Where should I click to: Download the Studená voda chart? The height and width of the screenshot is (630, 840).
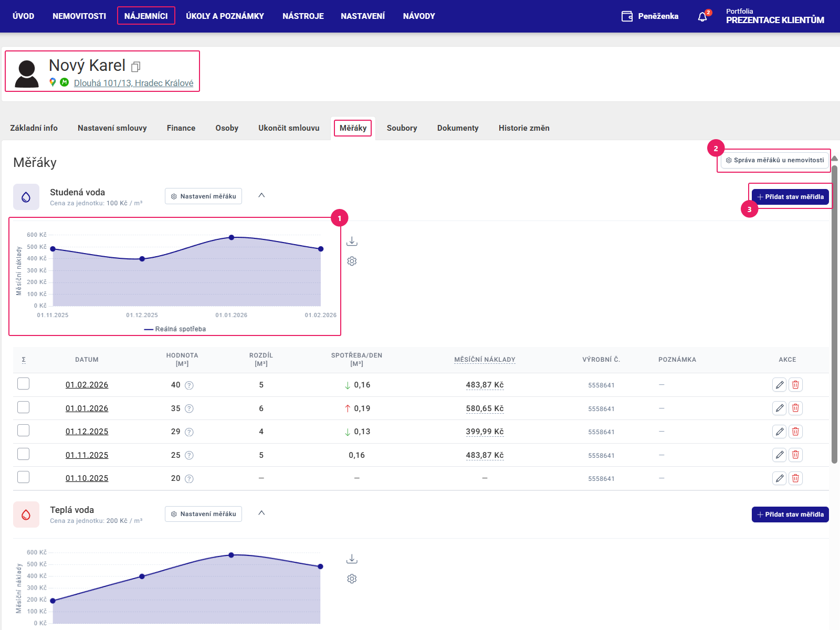pyautogui.click(x=352, y=241)
